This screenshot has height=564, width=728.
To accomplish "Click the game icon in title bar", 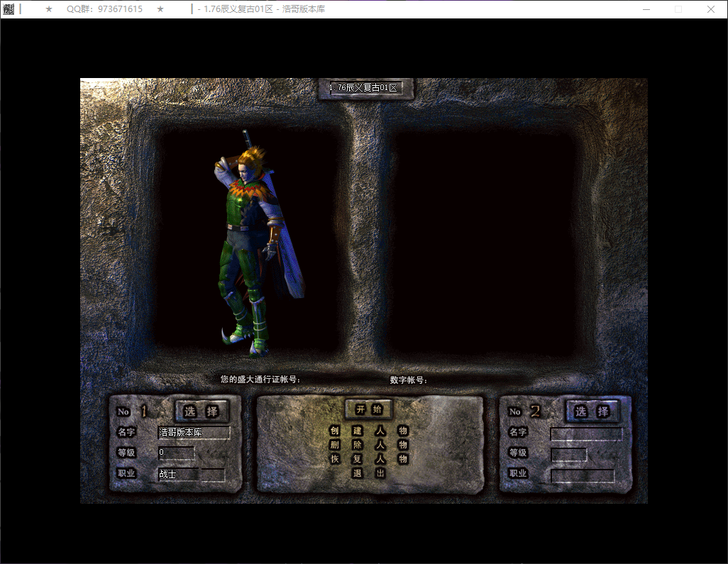I will pos(9,9).
